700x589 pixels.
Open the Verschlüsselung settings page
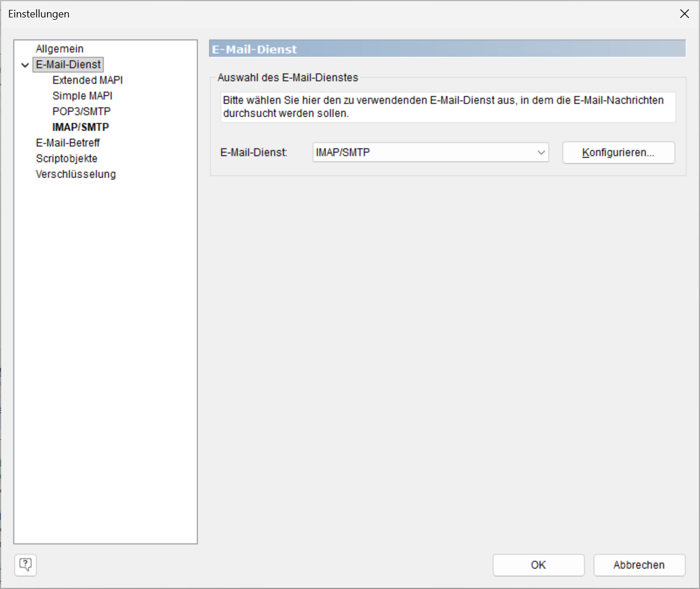coord(76,174)
